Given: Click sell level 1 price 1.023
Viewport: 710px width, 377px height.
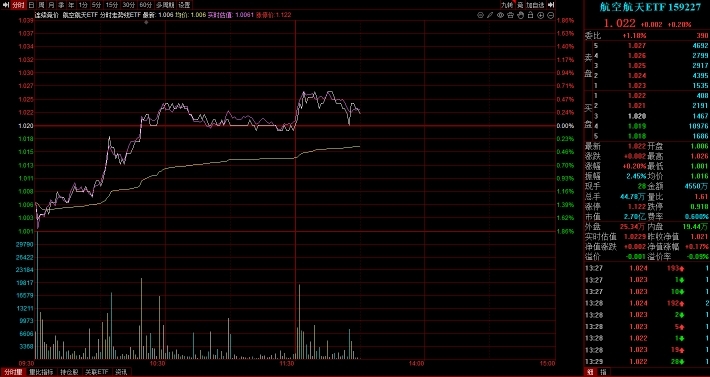Looking at the screenshot, I should pyautogui.click(x=637, y=86).
